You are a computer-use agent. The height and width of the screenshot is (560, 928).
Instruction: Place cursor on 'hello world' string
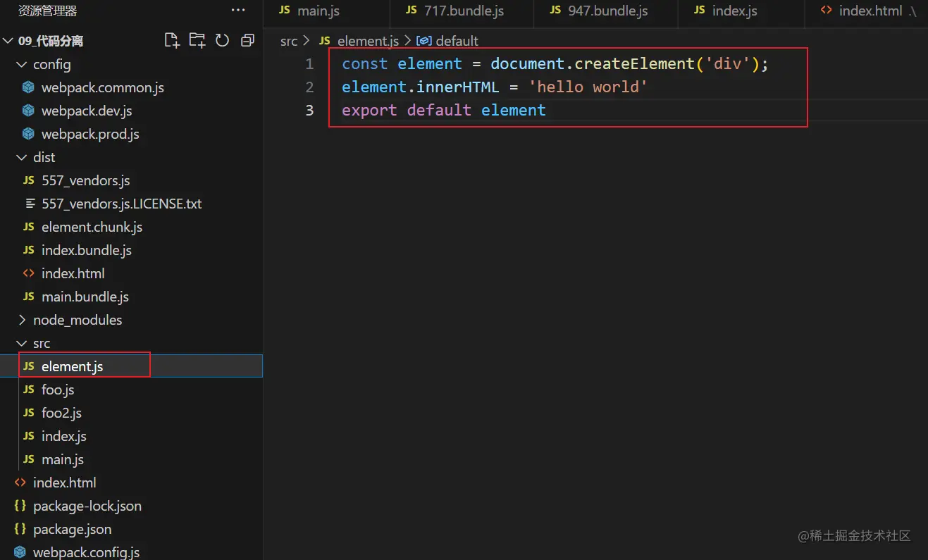click(588, 87)
